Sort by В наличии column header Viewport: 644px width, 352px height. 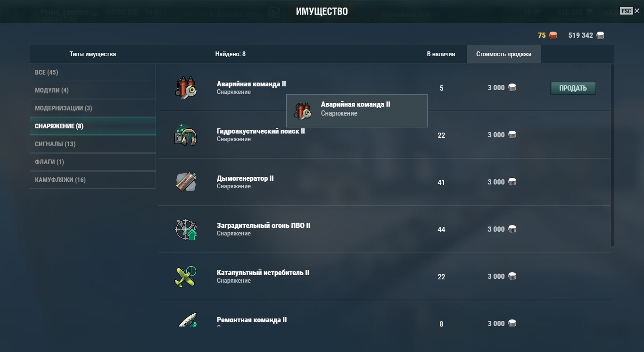[x=441, y=54]
